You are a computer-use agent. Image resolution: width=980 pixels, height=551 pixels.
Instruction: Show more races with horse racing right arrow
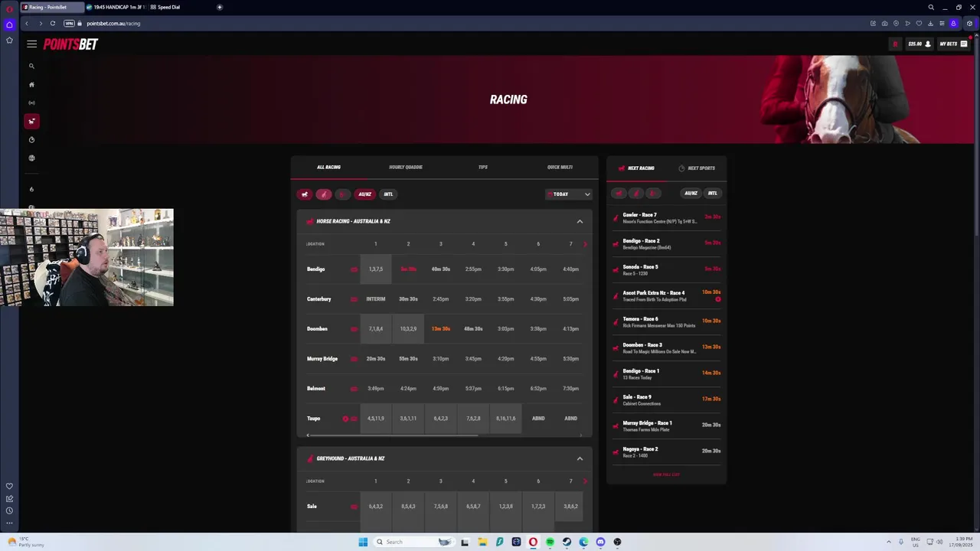[585, 244]
